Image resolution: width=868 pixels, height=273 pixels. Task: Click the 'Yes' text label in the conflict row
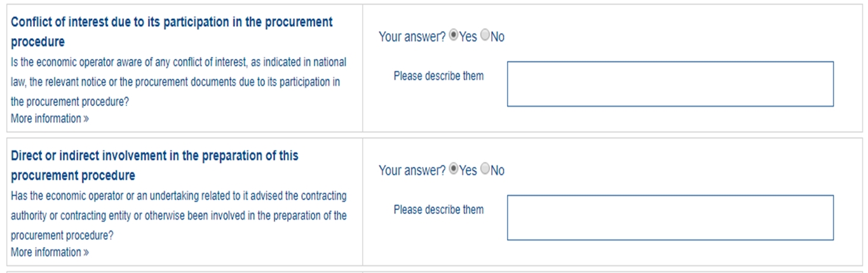click(x=468, y=37)
